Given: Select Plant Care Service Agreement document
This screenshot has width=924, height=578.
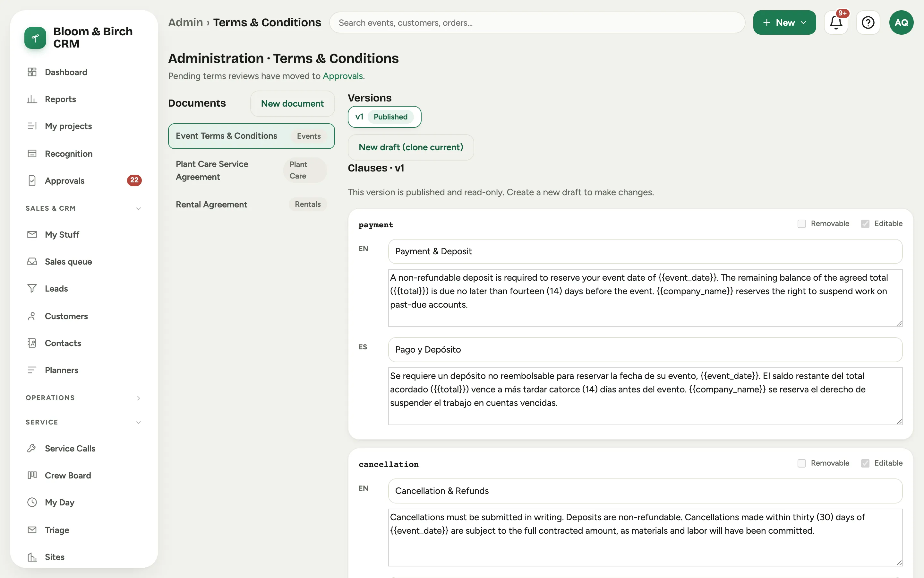Looking at the screenshot, I should [x=251, y=170].
